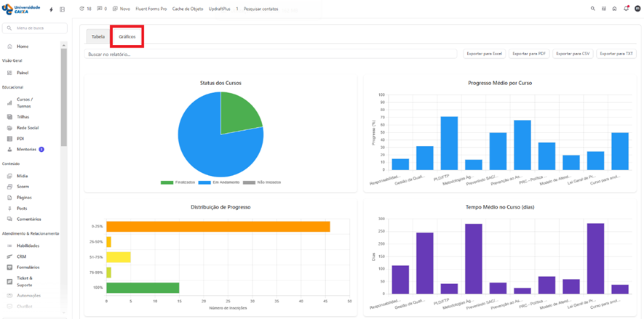Click the Buscar no relatório search field
The image size is (644, 319).
pos(273,54)
